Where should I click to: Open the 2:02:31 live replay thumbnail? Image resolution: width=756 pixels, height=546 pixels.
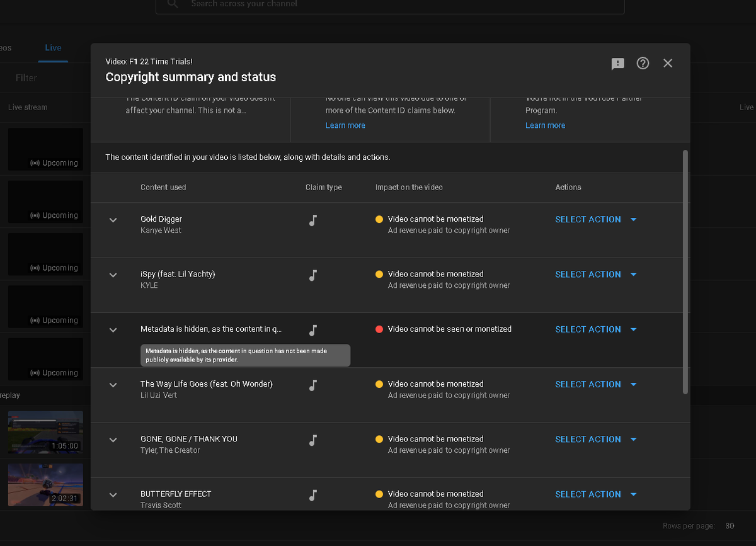tap(45, 484)
